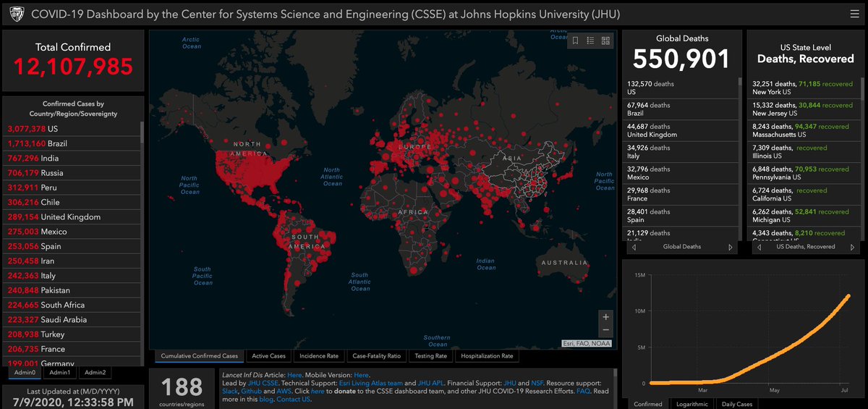Switch to Incidence Rate map tab
Screen dimensions: 868x409
319,356
